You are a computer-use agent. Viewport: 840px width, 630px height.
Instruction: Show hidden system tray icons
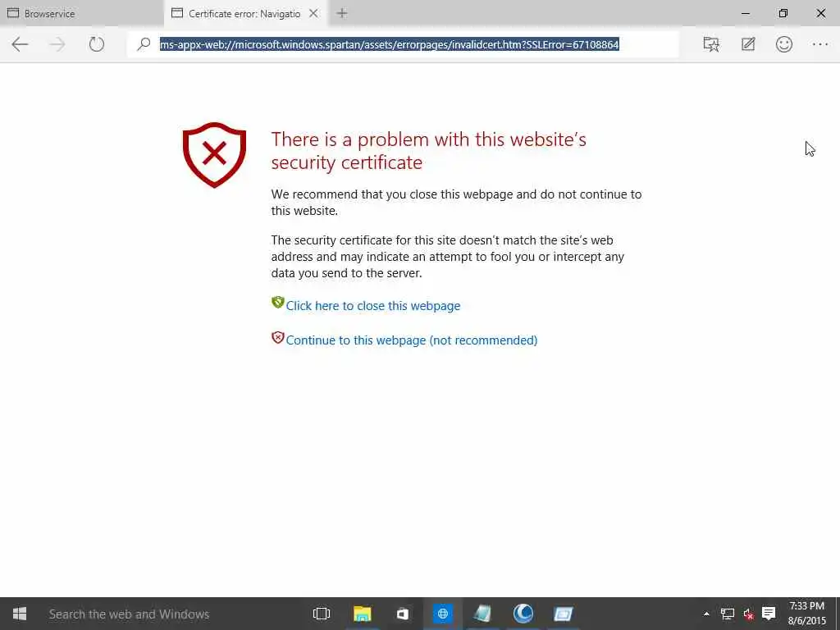(x=706, y=614)
